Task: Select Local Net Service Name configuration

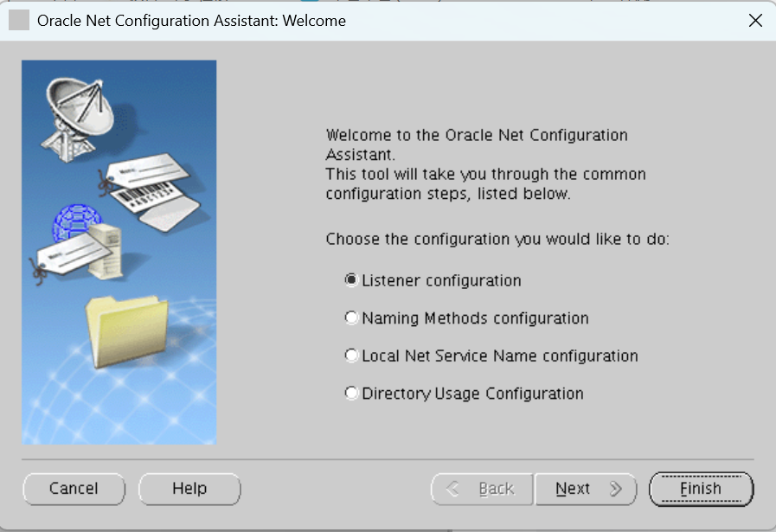Action: click(x=351, y=355)
